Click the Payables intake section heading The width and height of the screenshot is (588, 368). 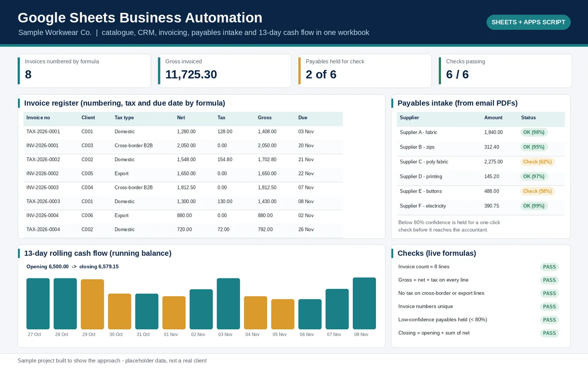457,103
